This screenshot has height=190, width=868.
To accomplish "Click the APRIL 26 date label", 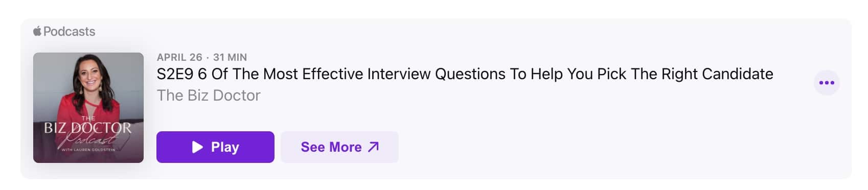I will (x=179, y=57).
